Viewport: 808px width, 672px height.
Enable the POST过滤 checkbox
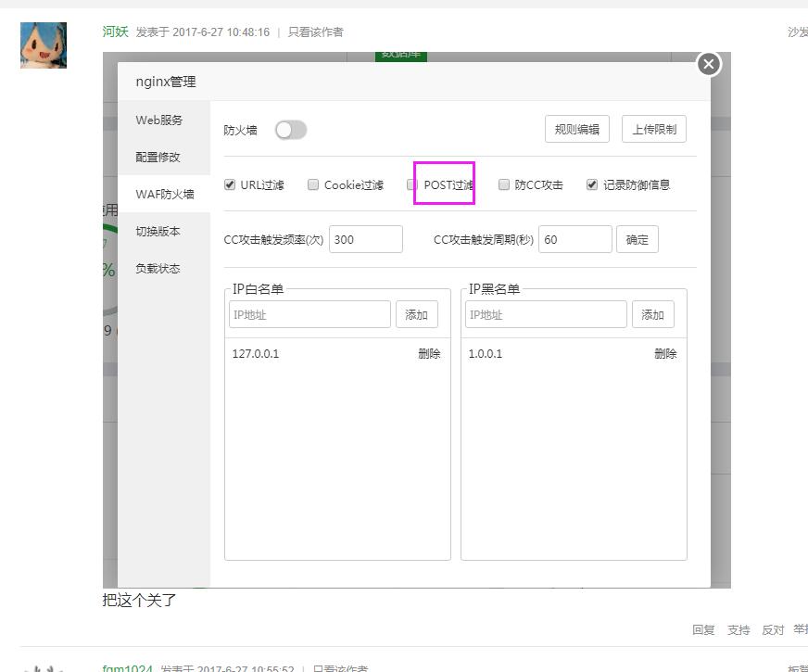412,184
